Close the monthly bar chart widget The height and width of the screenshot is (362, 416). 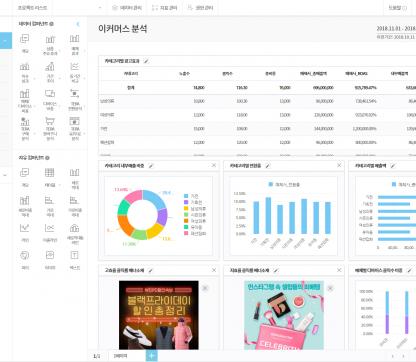tap(339, 165)
